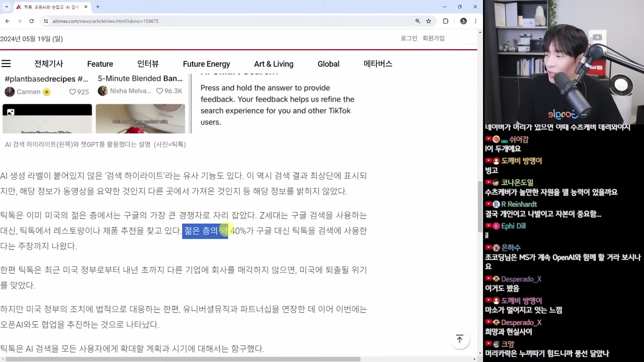Click the vertical scrollbar up arrow
Screen dimensions: 644x362
pyautogui.click(x=480, y=32)
